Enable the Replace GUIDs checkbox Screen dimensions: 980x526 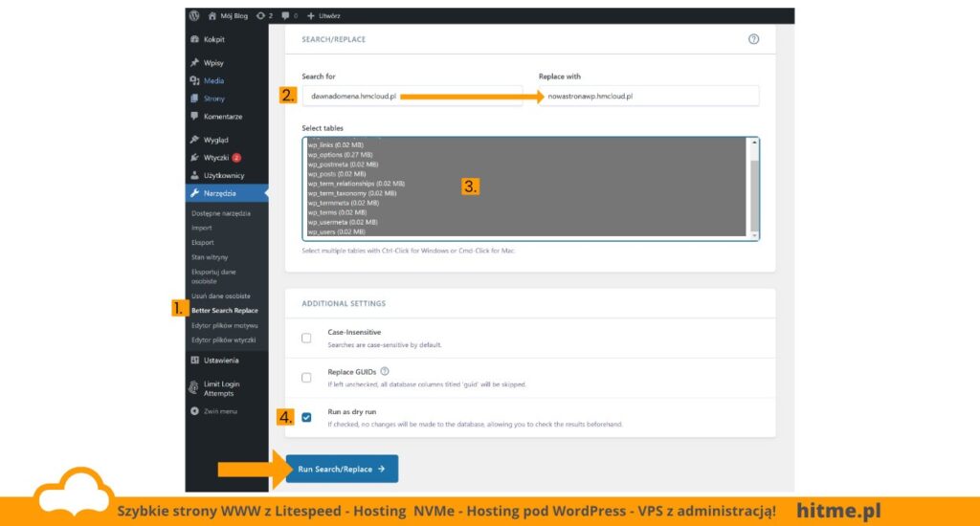click(306, 378)
